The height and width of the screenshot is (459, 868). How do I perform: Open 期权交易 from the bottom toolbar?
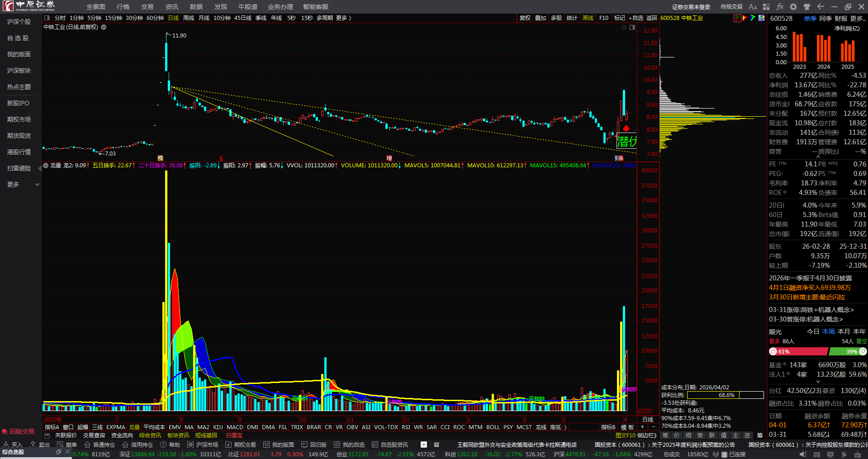pos(241,445)
